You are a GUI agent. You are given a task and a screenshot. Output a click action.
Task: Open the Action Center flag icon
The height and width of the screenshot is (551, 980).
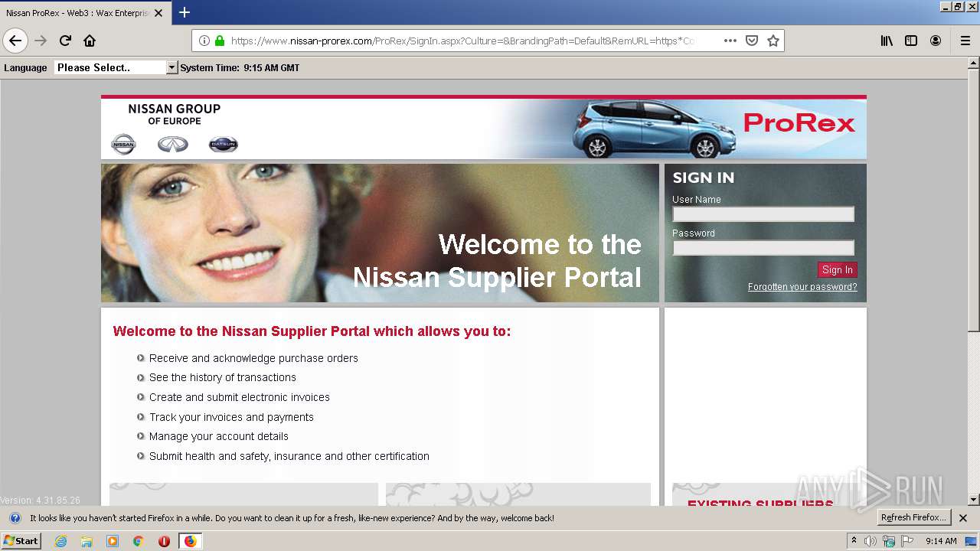point(907,541)
